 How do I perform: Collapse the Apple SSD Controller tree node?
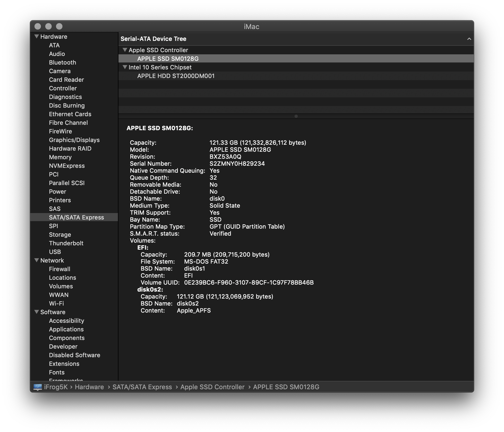coord(125,50)
